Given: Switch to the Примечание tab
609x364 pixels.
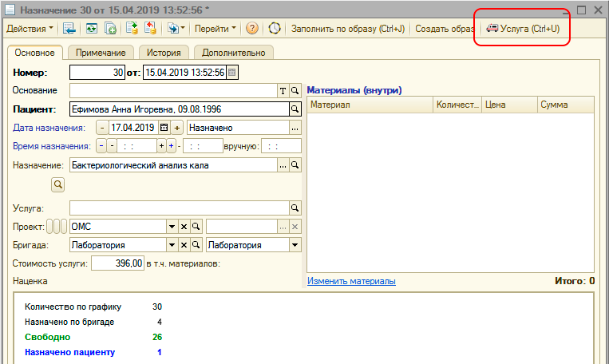Looking at the screenshot, I should point(101,53).
